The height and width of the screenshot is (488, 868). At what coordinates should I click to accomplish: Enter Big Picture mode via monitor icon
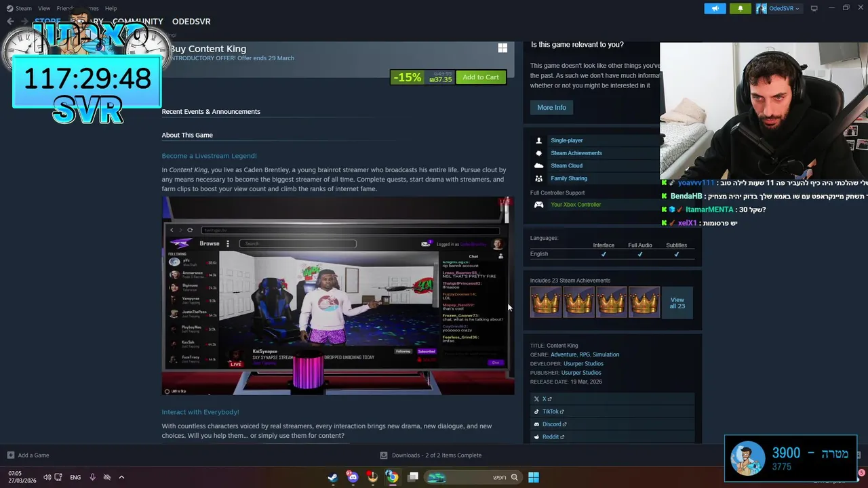pos(814,8)
